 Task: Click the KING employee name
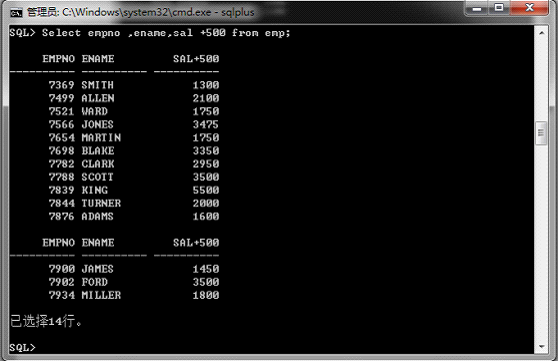point(95,190)
